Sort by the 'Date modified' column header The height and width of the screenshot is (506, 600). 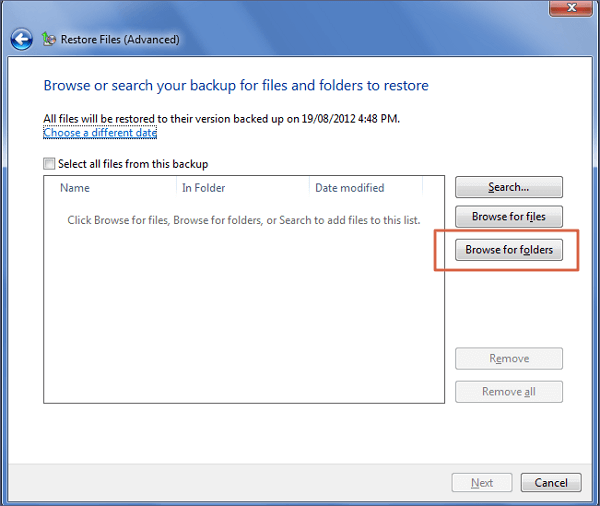(x=349, y=187)
